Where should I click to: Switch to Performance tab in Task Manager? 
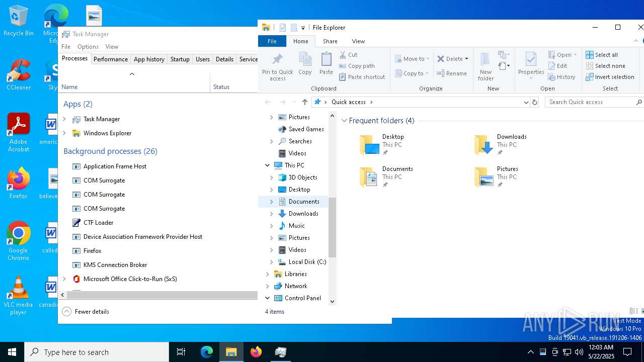click(111, 59)
